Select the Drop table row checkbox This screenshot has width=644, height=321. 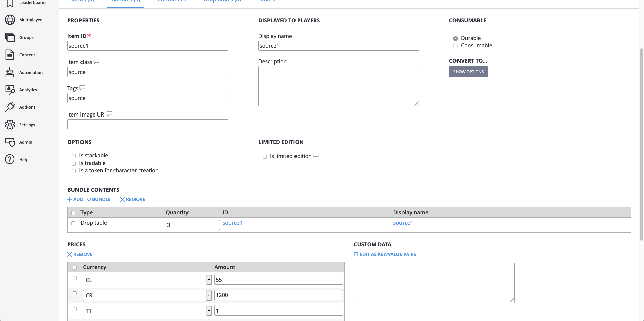[73, 223]
